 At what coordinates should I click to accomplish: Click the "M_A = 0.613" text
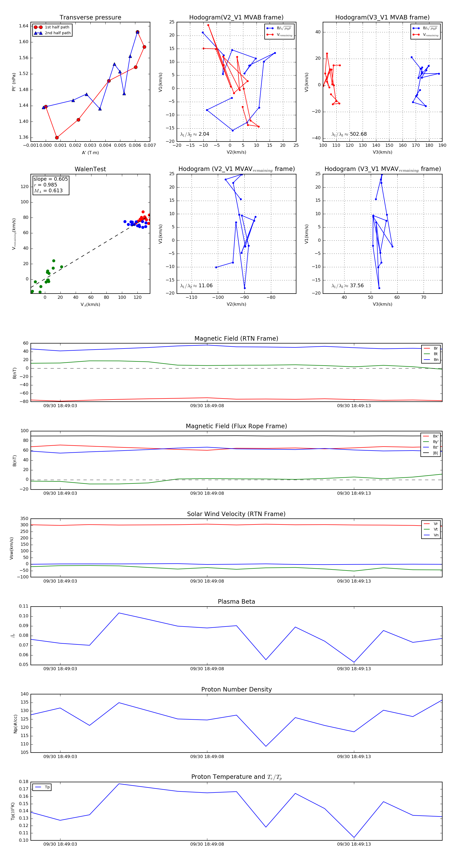48,191
